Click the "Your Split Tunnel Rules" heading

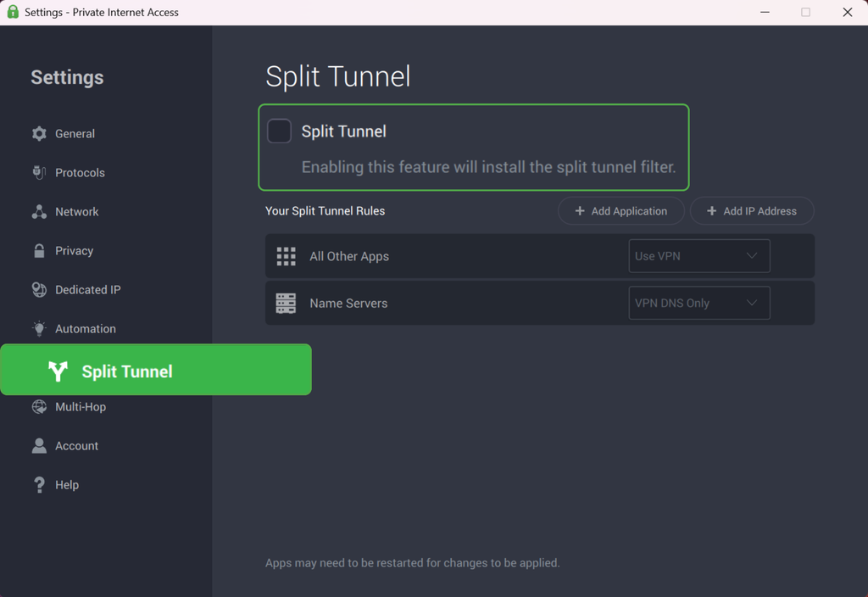pos(325,211)
